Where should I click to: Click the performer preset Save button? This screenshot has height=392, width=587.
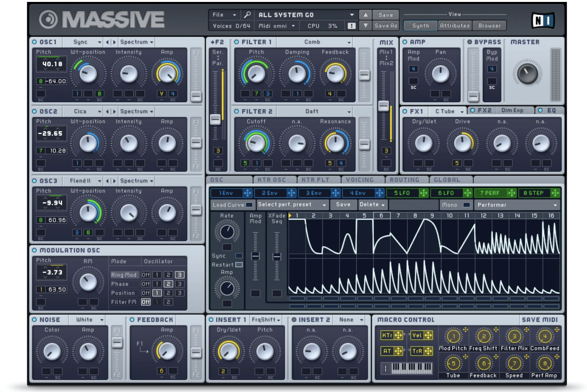click(x=343, y=205)
